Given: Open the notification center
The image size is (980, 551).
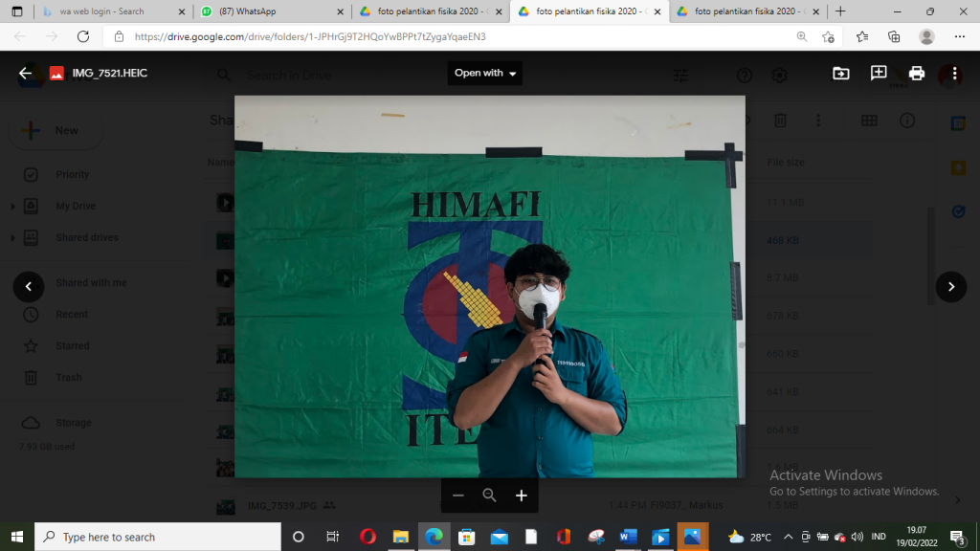Looking at the screenshot, I should point(957,537).
